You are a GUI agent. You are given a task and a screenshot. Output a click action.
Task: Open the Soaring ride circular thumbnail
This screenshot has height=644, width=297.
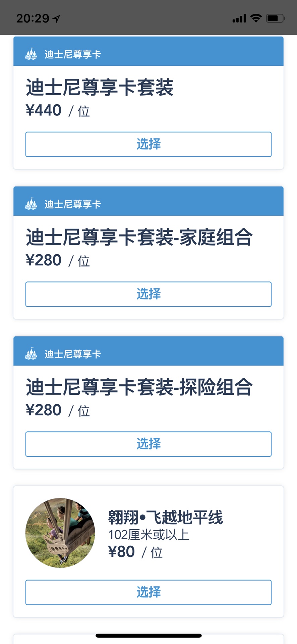(60, 533)
